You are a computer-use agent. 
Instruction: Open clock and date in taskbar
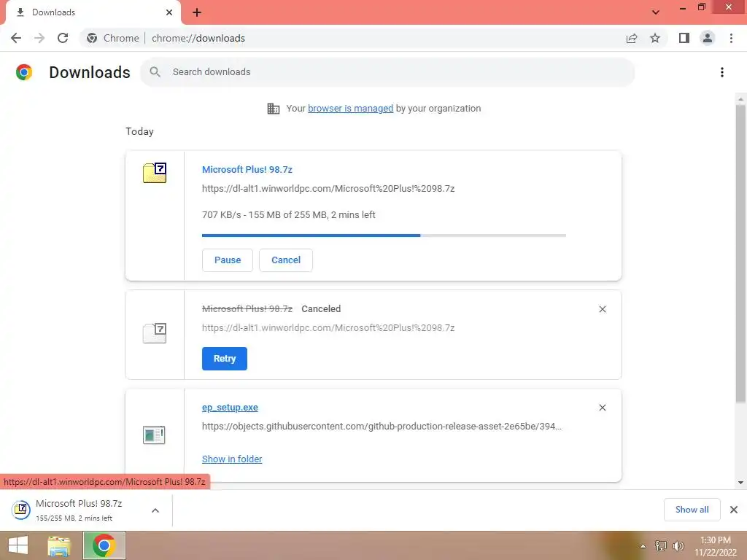click(715, 546)
